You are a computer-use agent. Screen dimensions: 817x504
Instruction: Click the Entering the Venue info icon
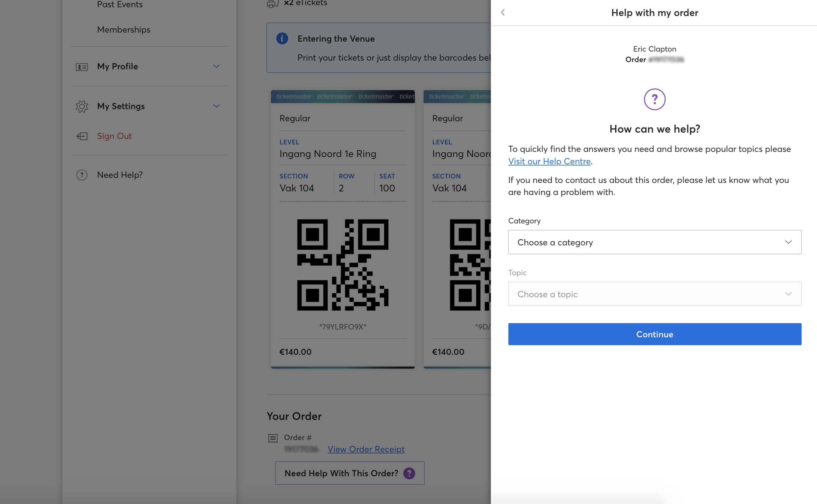tap(282, 38)
